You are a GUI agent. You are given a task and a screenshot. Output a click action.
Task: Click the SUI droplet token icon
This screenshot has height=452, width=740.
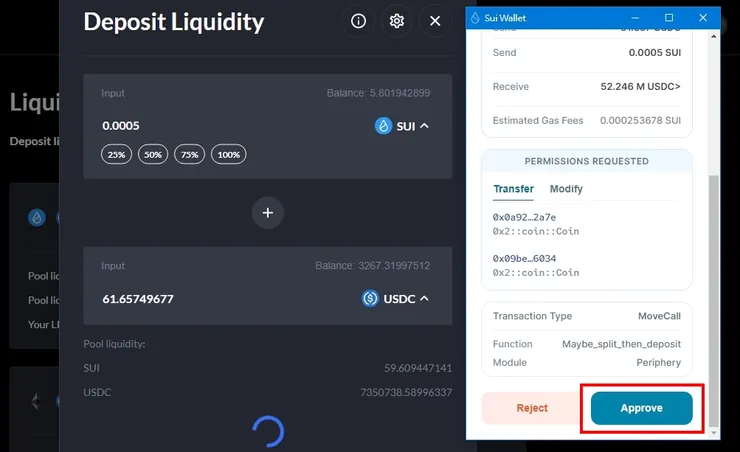pos(383,126)
